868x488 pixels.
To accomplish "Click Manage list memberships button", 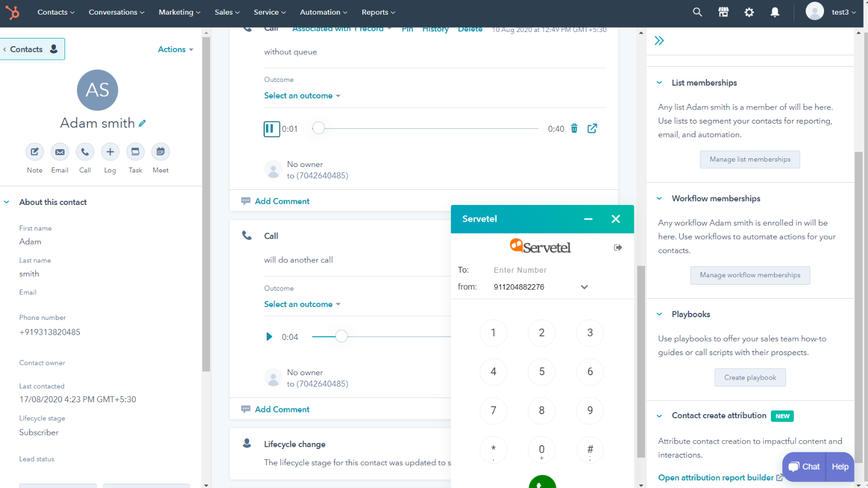I will pyautogui.click(x=750, y=159).
